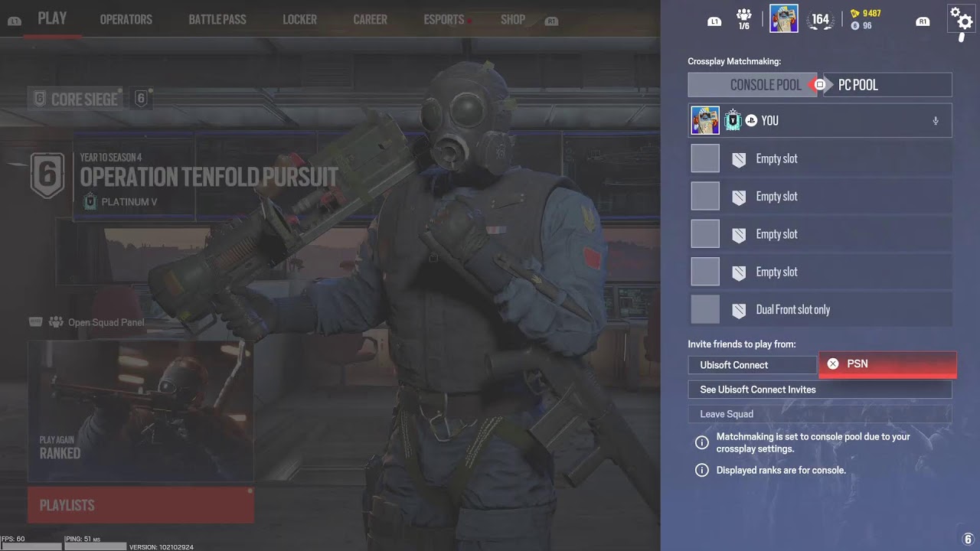
Task: Click the Siege 6 logo in bottom corner
Action: [968, 539]
